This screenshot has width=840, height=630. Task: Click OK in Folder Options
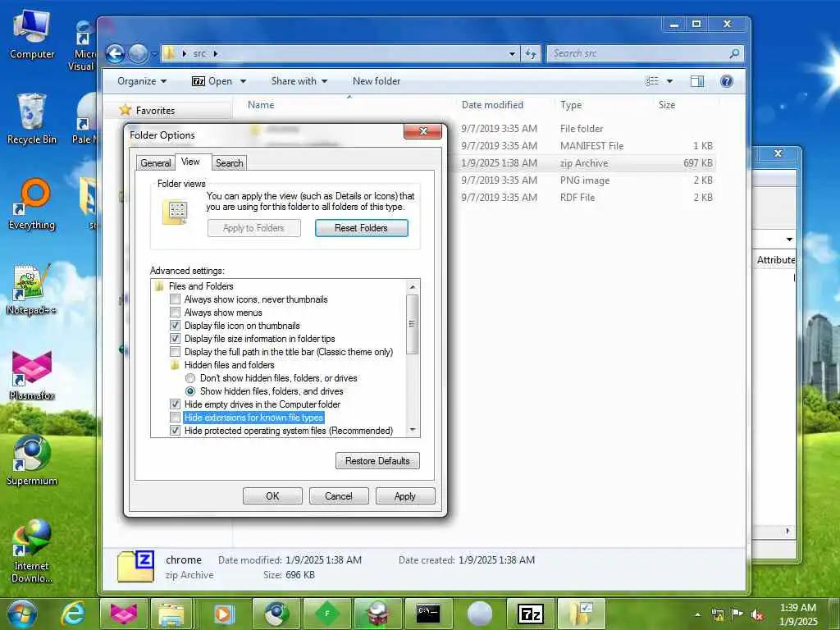(x=272, y=496)
